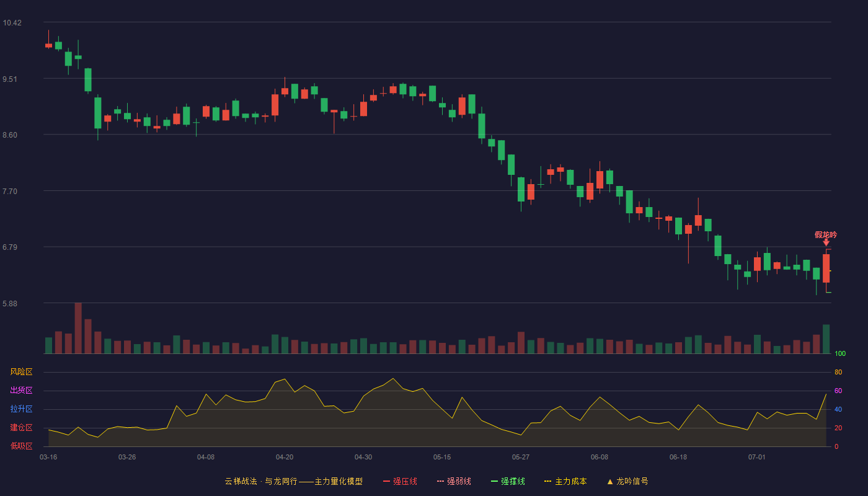Toggle the 强弱线 legend series
868x496 pixels.
[454, 481]
